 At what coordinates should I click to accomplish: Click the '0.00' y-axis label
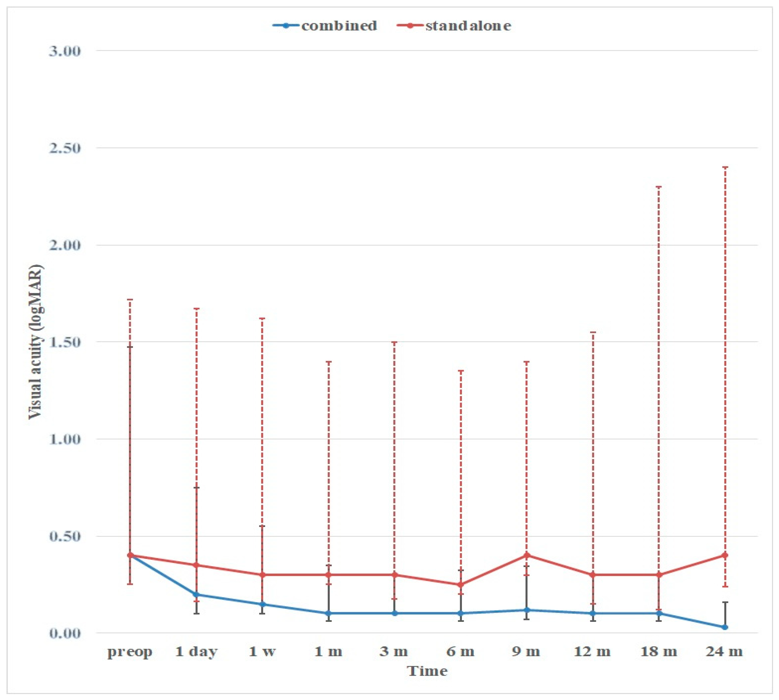coord(65,633)
